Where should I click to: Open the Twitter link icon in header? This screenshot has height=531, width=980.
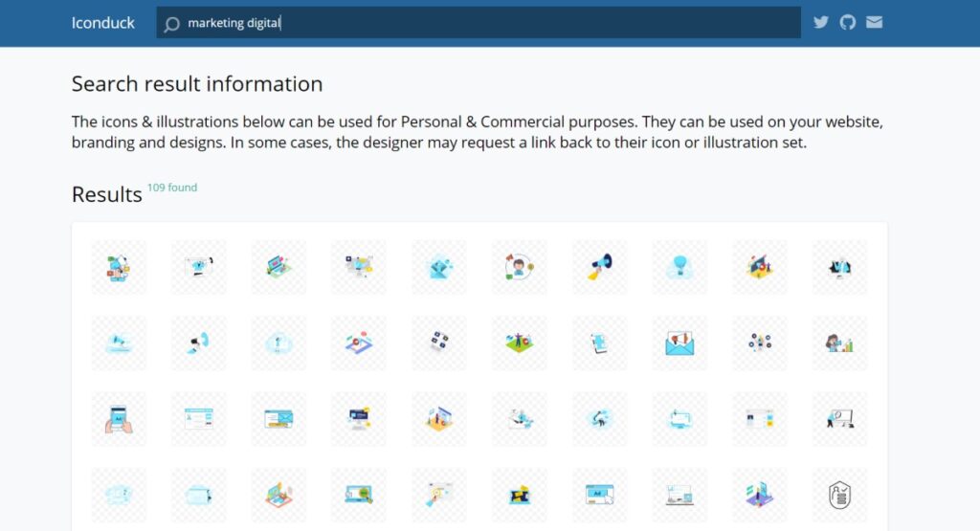tap(820, 23)
